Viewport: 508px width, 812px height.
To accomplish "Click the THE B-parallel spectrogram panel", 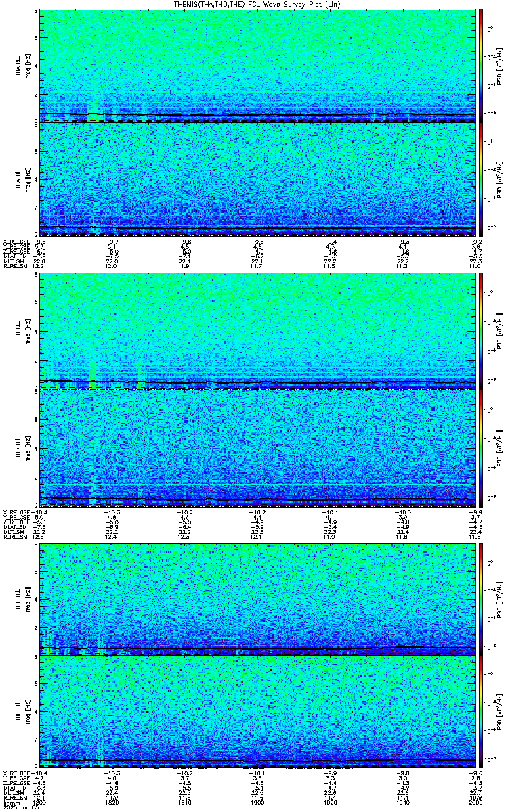I will (258, 712).
